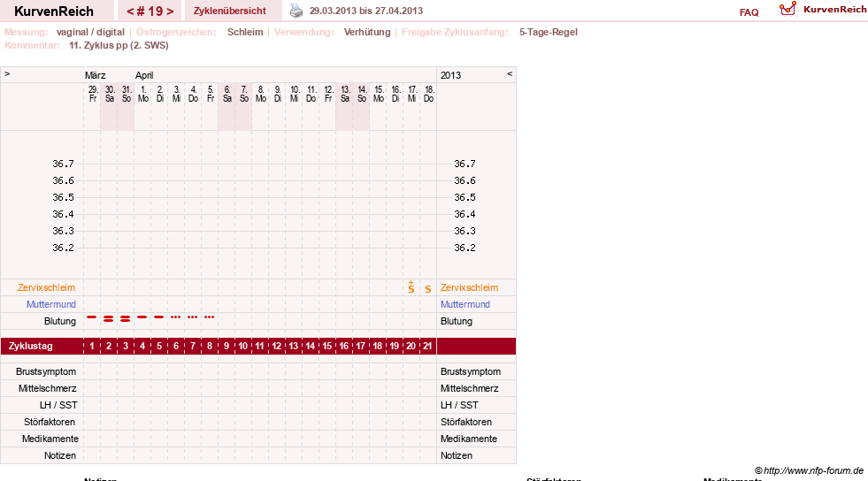Select cycle day 10 in Zyklustag row
The height and width of the screenshot is (481, 868).
pos(243,346)
